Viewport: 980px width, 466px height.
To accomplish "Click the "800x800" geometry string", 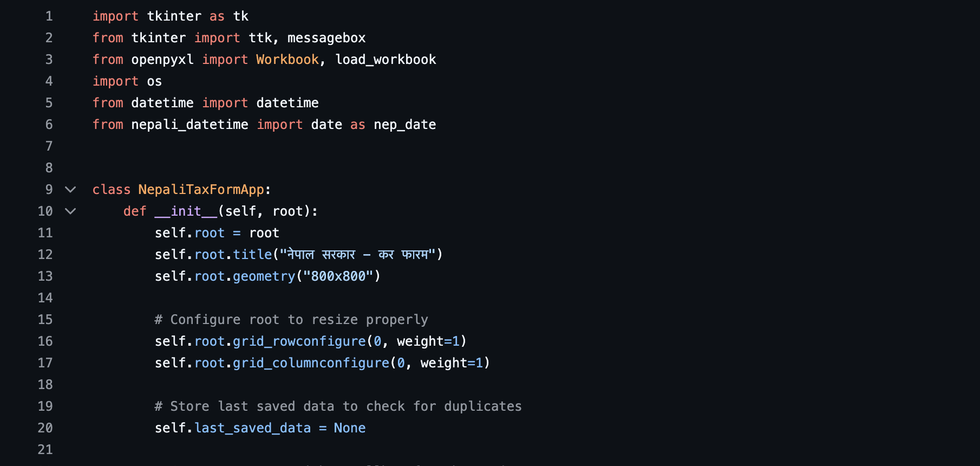I will (x=338, y=276).
